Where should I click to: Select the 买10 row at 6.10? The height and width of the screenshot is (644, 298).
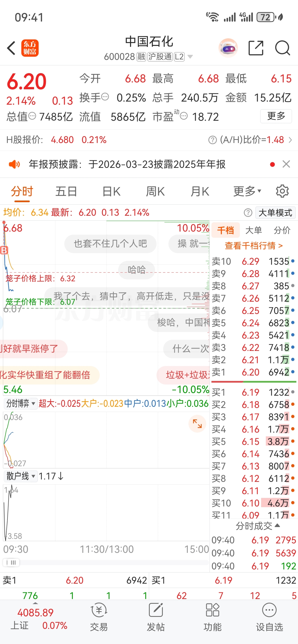click(x=253, y=503)
